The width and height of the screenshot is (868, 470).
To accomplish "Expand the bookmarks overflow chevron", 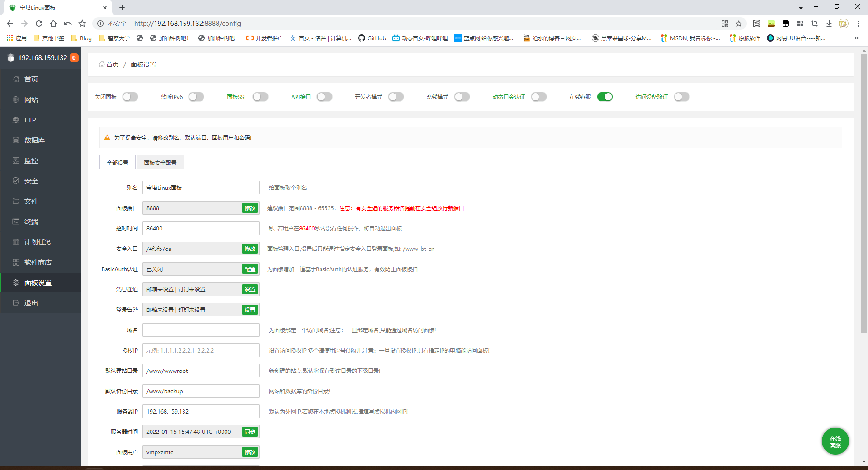I will point(856,38).
